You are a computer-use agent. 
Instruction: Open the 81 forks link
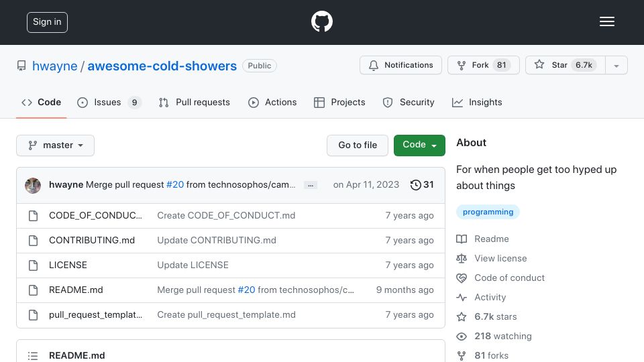pos(482,355)
